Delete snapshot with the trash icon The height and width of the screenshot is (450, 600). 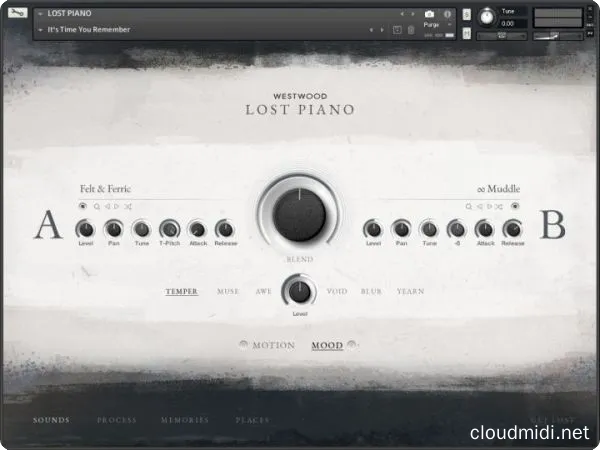411,30
